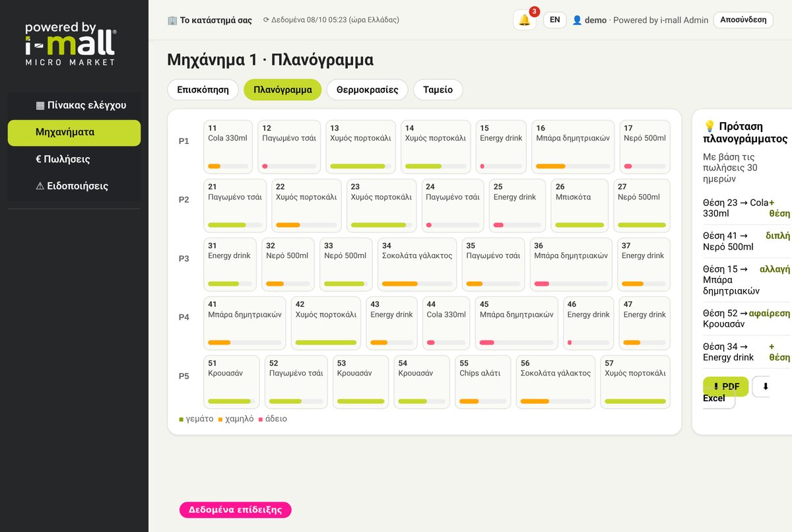Select slot 11 Cola 330ml card
The image size is (792, 532).
[x=228, y=147]
